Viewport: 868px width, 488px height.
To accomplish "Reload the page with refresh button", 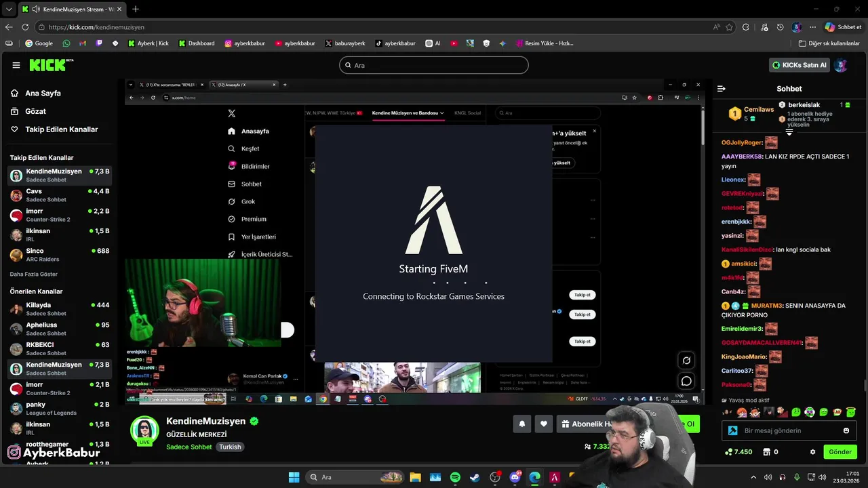I will point(25,27).
